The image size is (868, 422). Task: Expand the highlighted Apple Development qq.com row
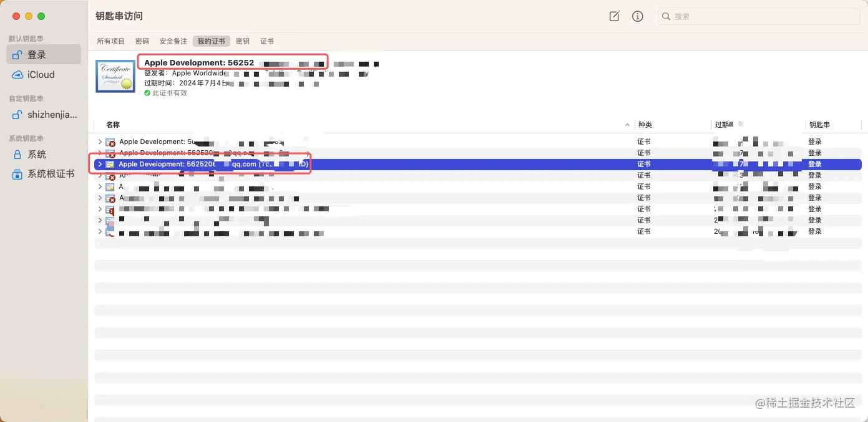click(x=100, y=164)
